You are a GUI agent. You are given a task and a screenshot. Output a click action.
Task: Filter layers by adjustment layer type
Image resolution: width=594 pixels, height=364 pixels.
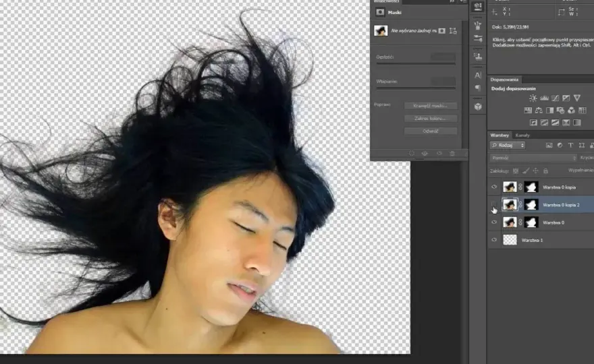560,146
